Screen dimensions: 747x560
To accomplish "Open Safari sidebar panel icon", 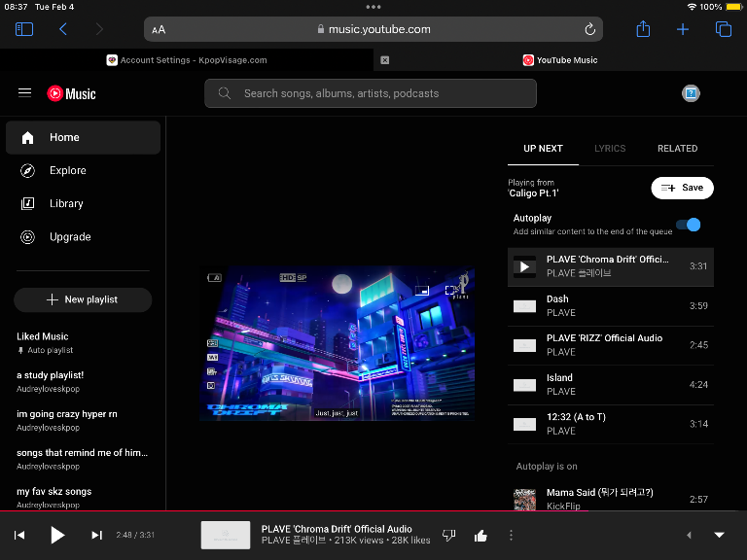I will click(x=23, y=29).
